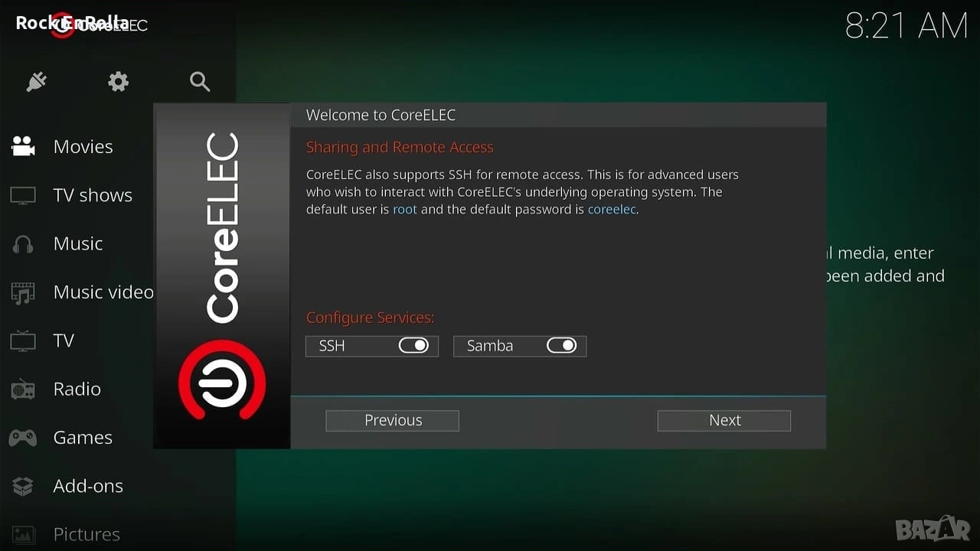Click the CoreELEC power logo in dialog
Screen dimensions: 980x551
coord(222,380)
